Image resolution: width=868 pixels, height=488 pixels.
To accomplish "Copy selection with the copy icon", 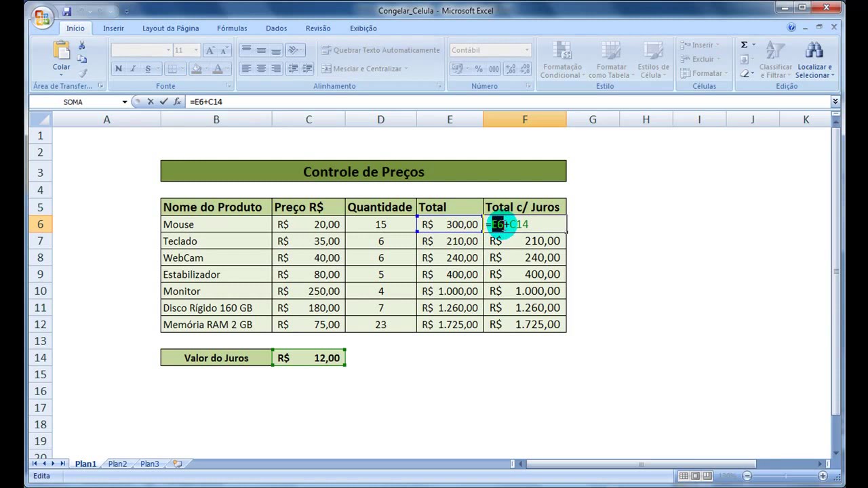I will click(x=82, y=59).
